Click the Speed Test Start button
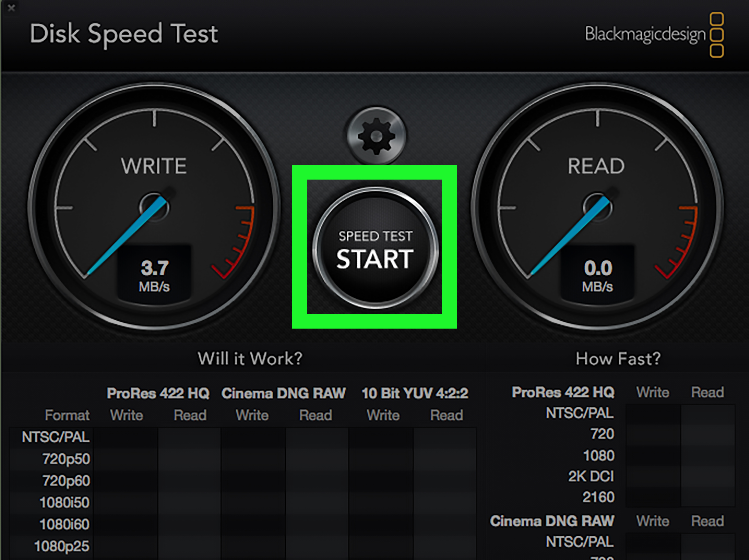The image size is (749, 560). [x=375, y=248]
